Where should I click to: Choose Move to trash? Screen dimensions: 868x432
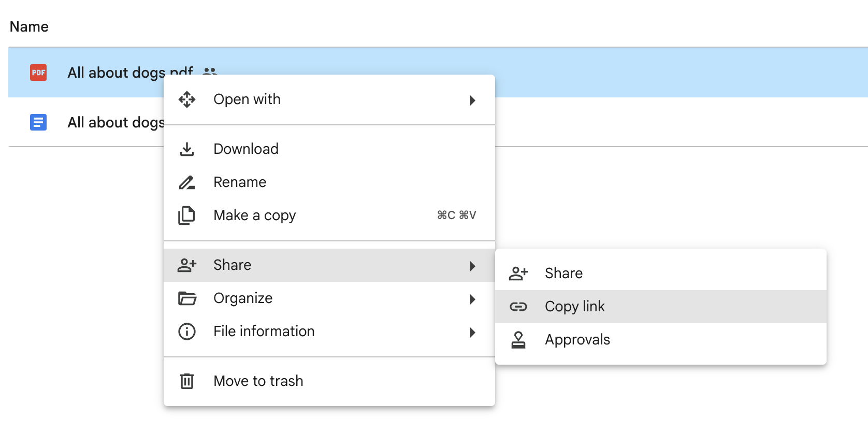[329, 381]
